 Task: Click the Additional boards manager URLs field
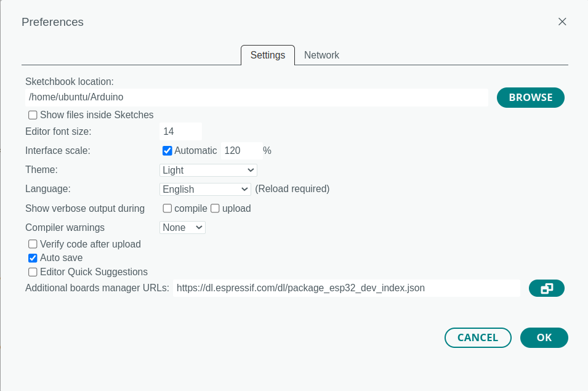coord(347,288)
